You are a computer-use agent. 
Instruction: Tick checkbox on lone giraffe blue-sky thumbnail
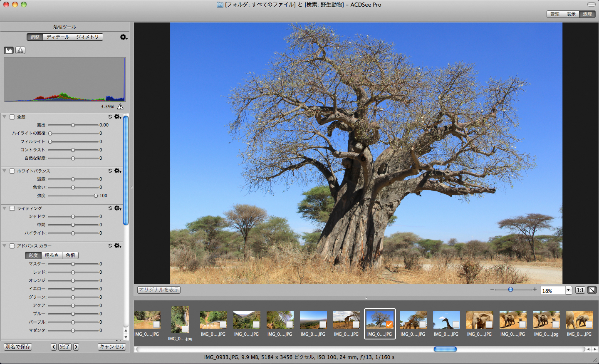pyautogui.click(x=456, y=324)
